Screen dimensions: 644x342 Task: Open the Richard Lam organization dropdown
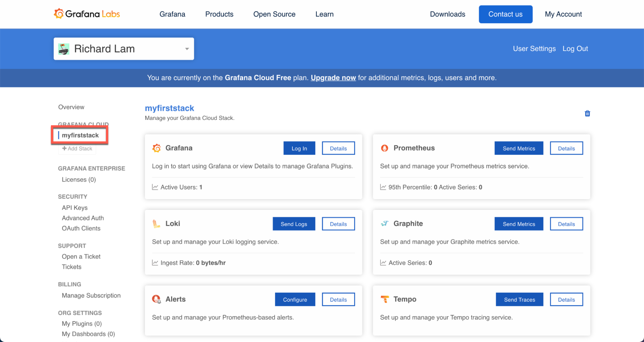[x=187, y=49]
